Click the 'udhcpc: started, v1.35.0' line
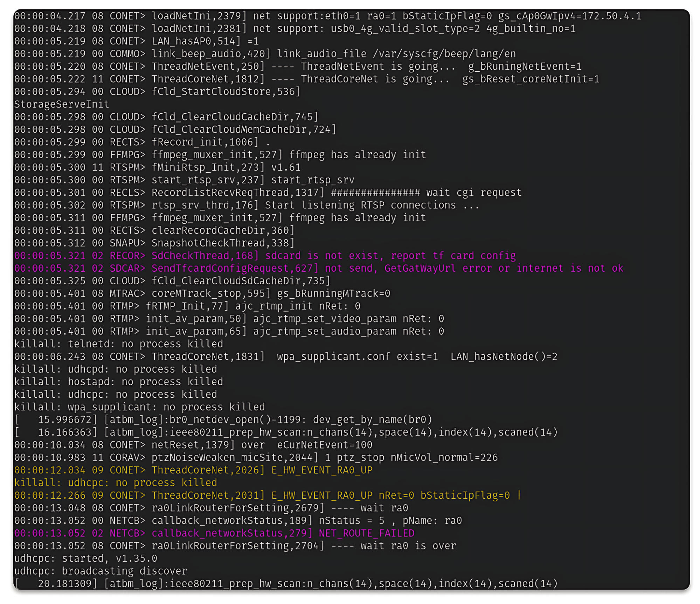Viewport: 700px width, 604px height. click(85, 558)
